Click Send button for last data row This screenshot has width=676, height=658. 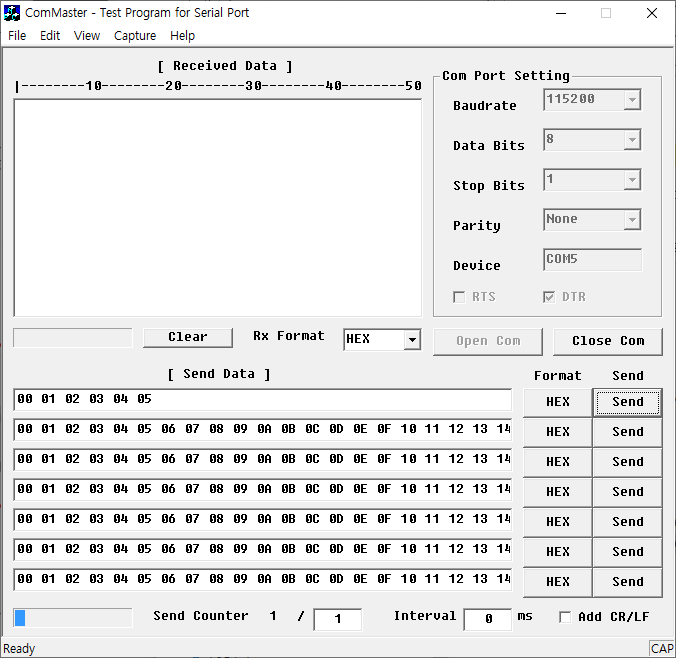tap(627, 582)
